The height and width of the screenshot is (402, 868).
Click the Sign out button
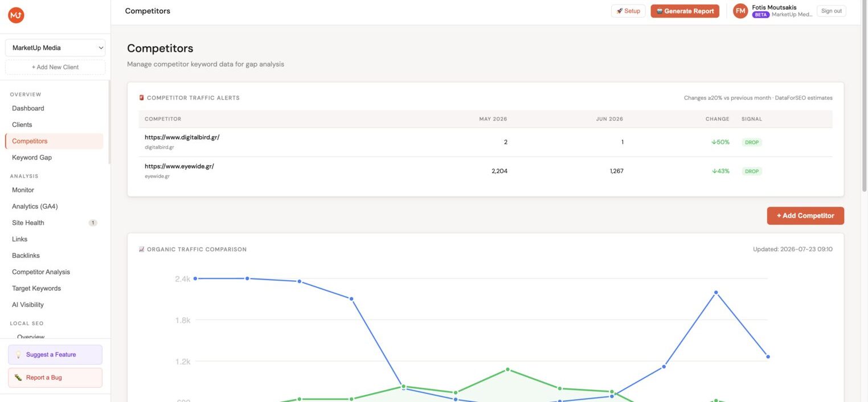click(x=831, y=11)
